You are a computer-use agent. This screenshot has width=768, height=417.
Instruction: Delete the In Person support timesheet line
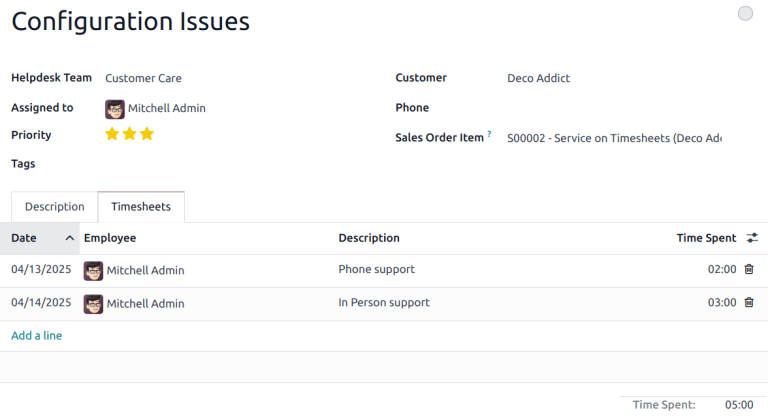click(749, 302)
